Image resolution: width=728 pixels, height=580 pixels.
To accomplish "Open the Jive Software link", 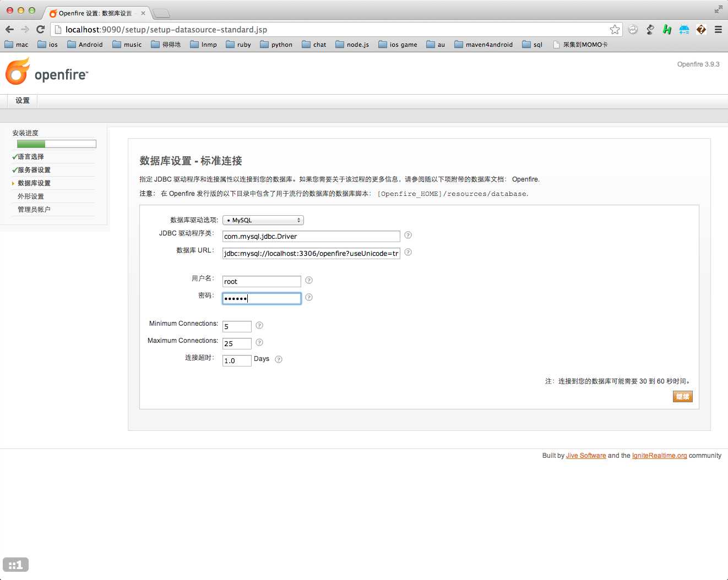I will [x=586, y=456].
